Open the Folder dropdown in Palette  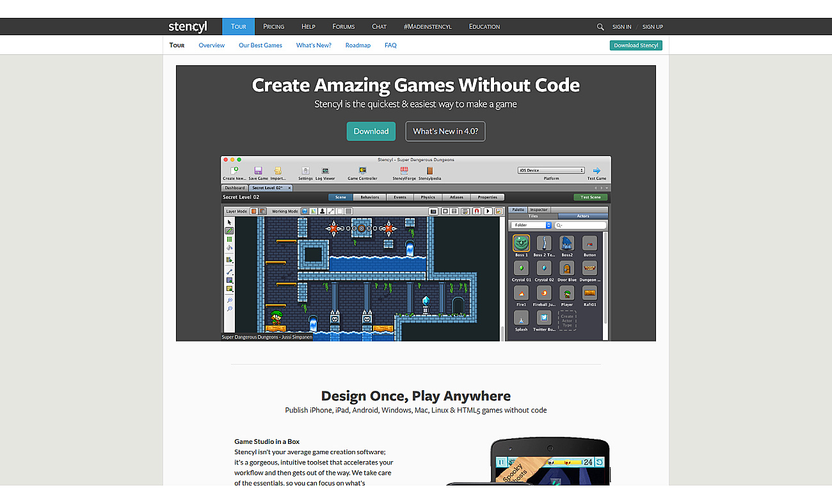[x=531, y=225]
